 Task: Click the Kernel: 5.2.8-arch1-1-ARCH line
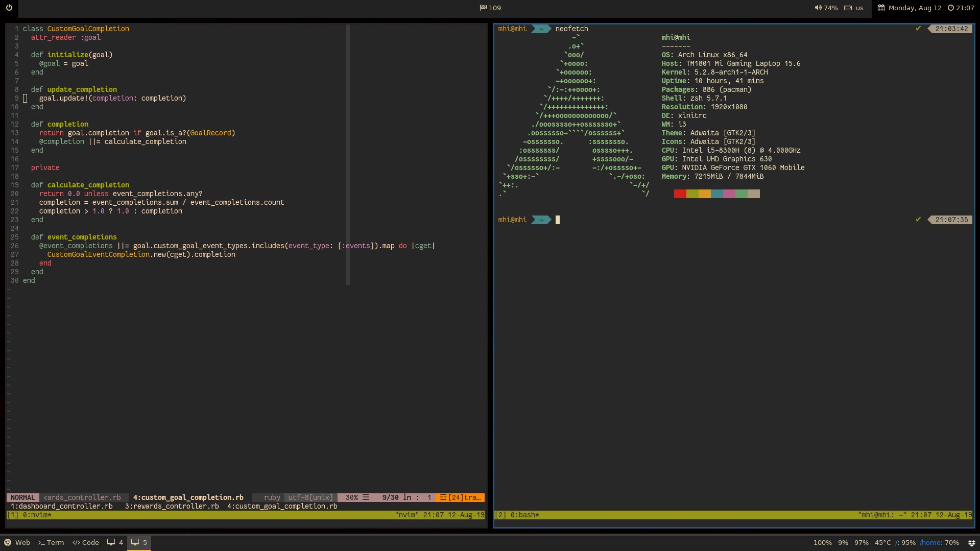click(x=714, y=72)
